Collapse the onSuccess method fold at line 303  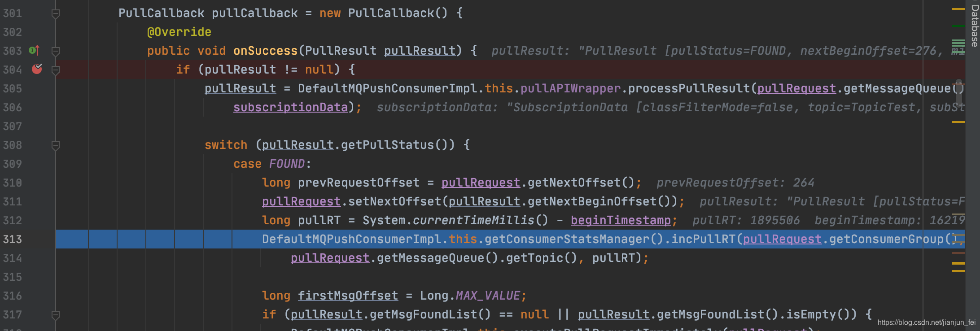tap(56, 51)
